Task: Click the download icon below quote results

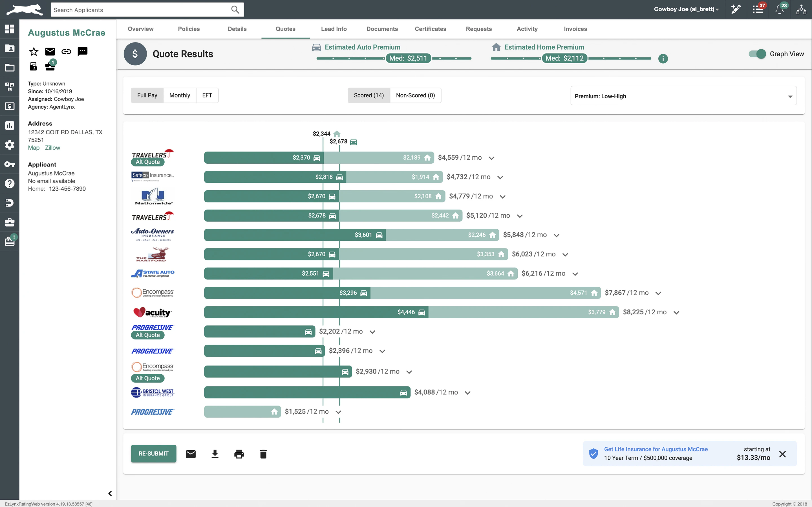Action: pyautogui.click(x=215, y=454)
